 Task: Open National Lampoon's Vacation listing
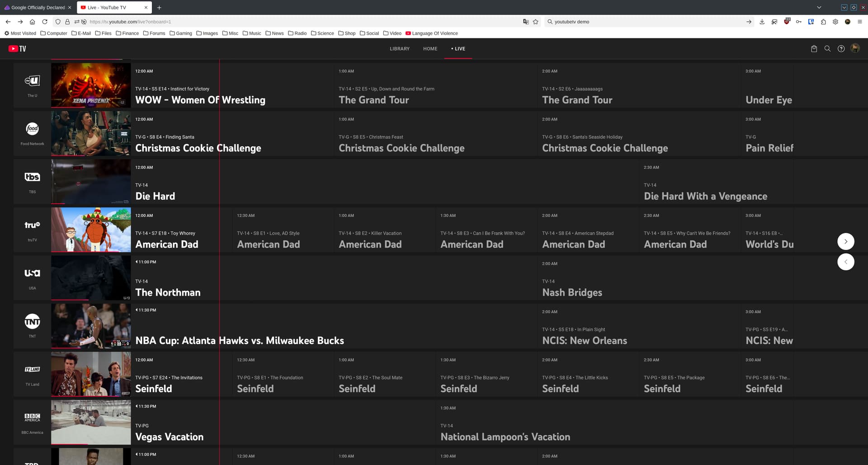(x=614, y=422)
